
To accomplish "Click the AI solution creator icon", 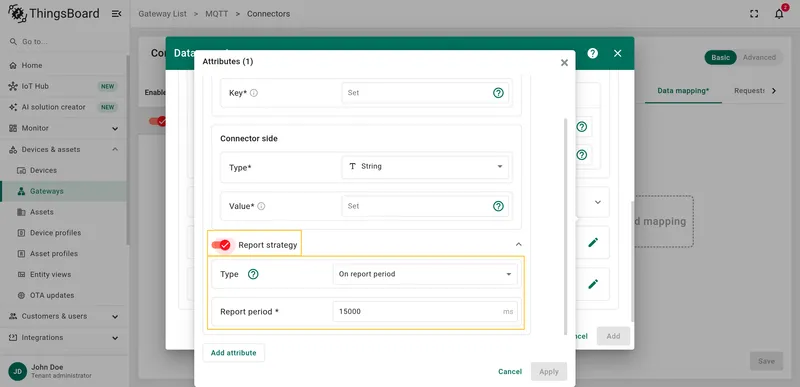I will pyautogui.click(x=13, y=107).
